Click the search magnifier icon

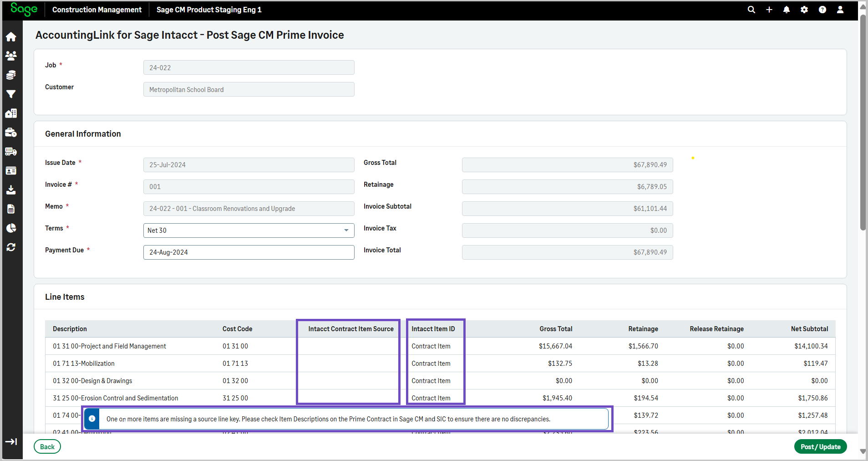pos(751,10)
